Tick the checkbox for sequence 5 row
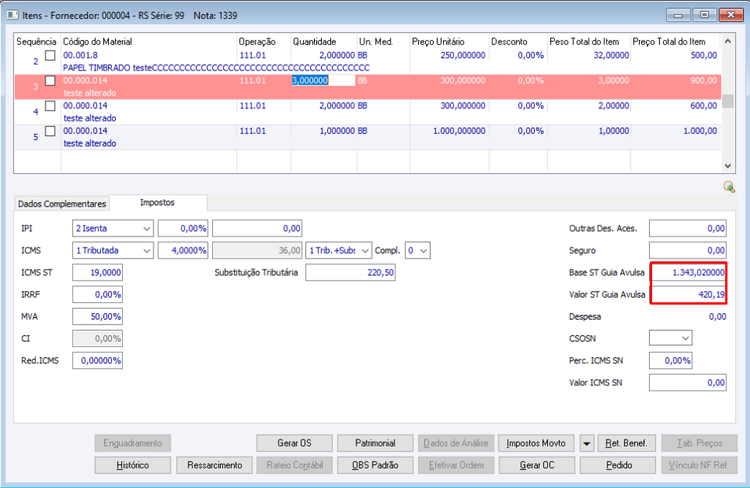Image resolution: width=750 pixels, height=488 pixels. click(x=50, y=131)
